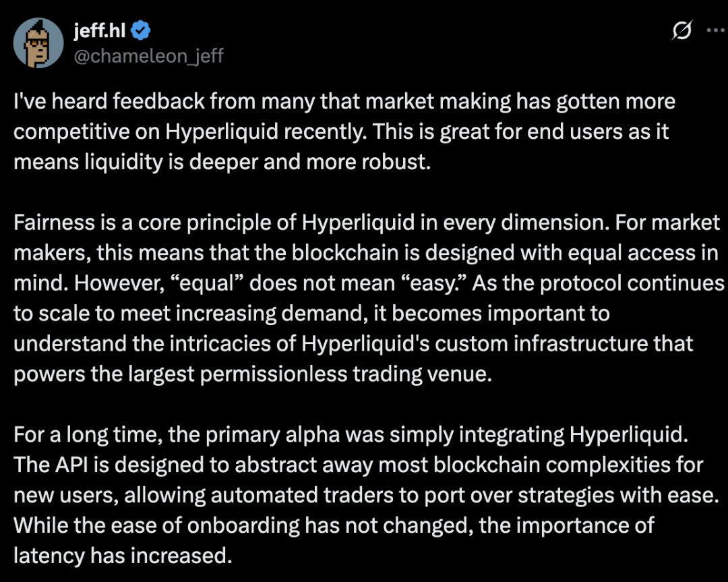Click the jeff.hl display name
The image size is (728, 582).
(x=100, y=29)
